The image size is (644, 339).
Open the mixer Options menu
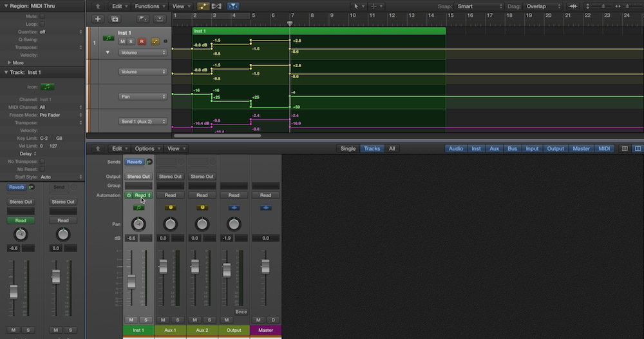pyautogui.click(x=147, y=148)
